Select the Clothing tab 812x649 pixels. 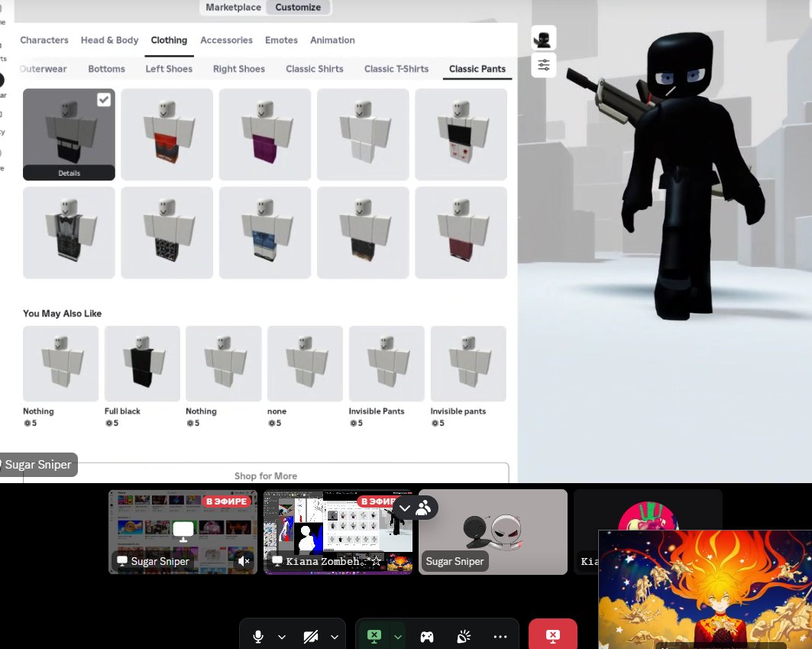[x=169, y=40]
